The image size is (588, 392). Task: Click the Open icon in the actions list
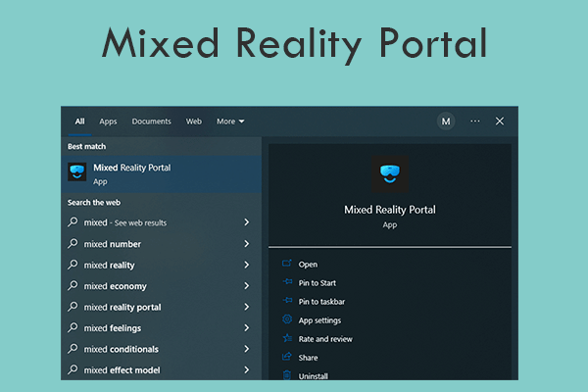point(287,264)
